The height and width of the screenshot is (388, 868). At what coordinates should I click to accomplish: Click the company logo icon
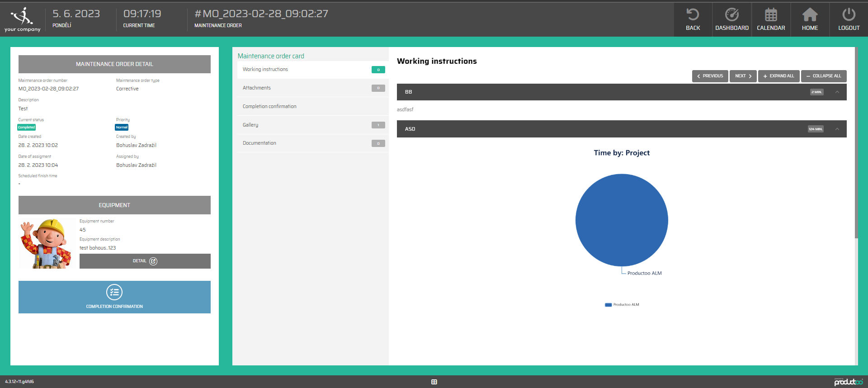(22, 16)
